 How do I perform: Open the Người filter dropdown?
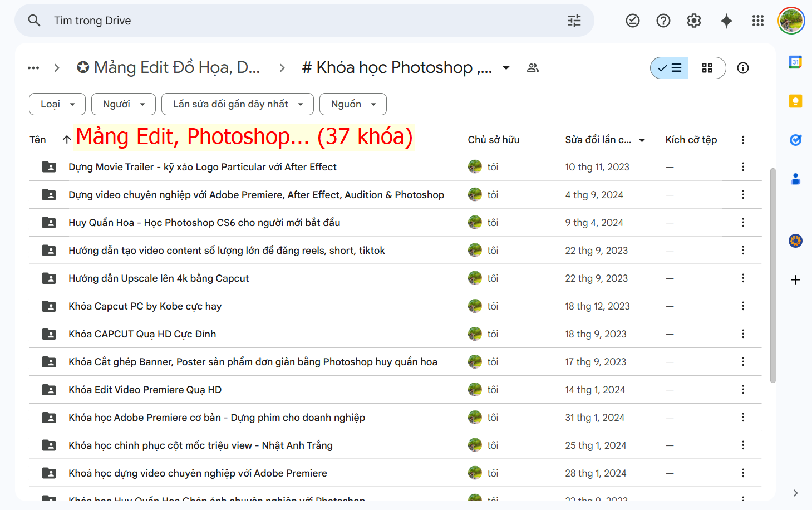124,104
